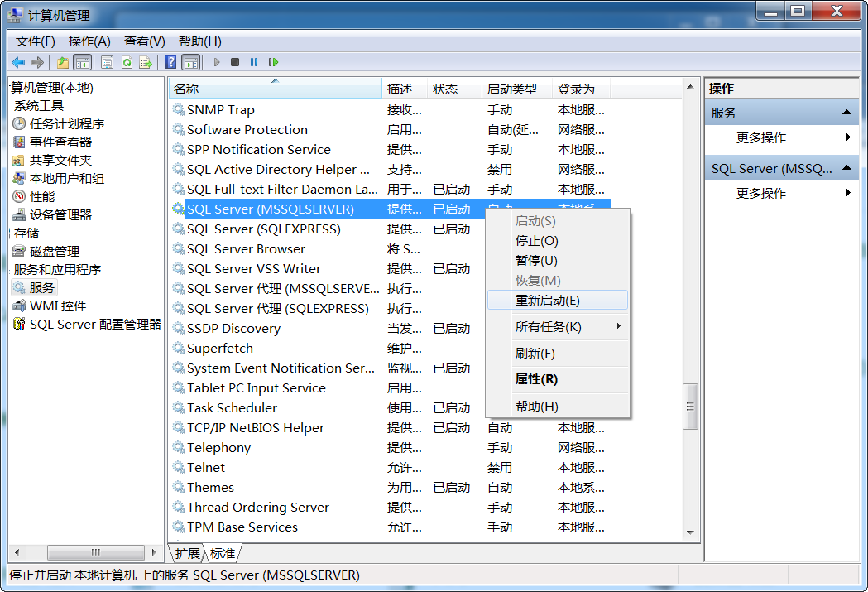Click the Pause service toolbar icon
868x592 pixels.
point(253,63)
